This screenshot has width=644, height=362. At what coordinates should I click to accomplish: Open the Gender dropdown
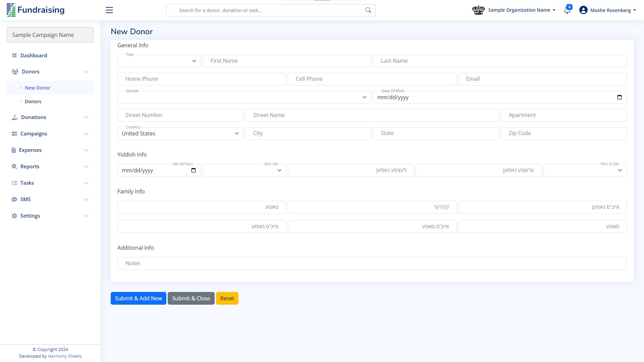click(245, 97)
